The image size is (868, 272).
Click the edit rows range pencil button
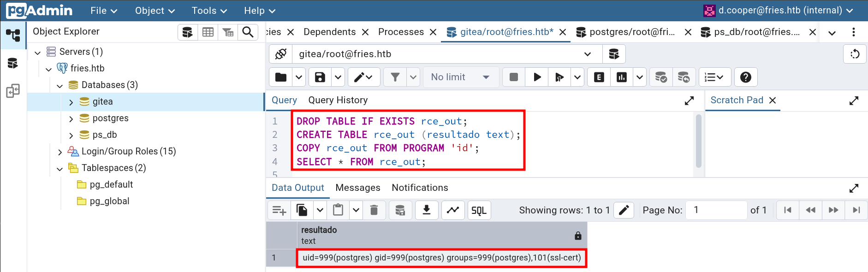624,210
